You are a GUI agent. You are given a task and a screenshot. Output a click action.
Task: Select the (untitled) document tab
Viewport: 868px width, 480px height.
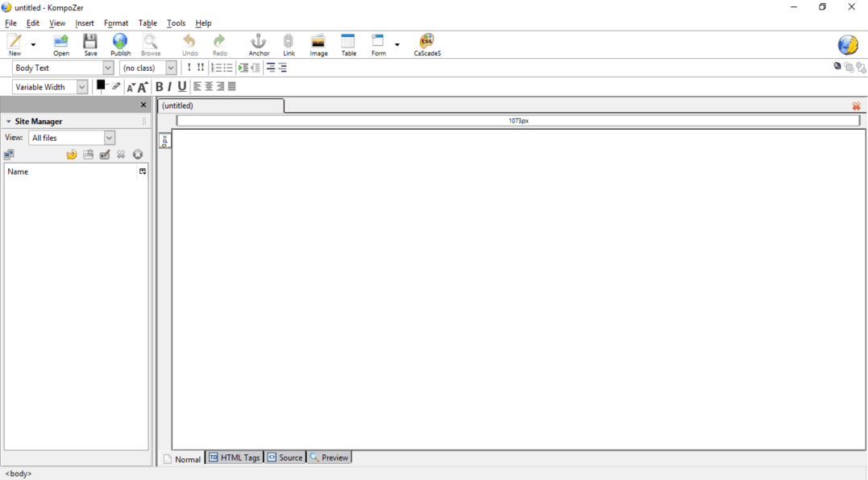[221, 106]
